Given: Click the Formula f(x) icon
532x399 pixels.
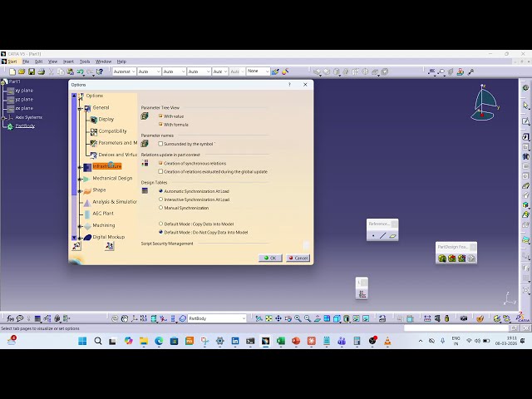Looking at the screenshot, I should pyautogui.click(x=11, y=318).
